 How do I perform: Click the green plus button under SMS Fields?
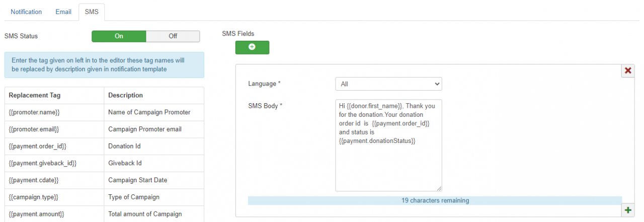[x=252, y=47]
